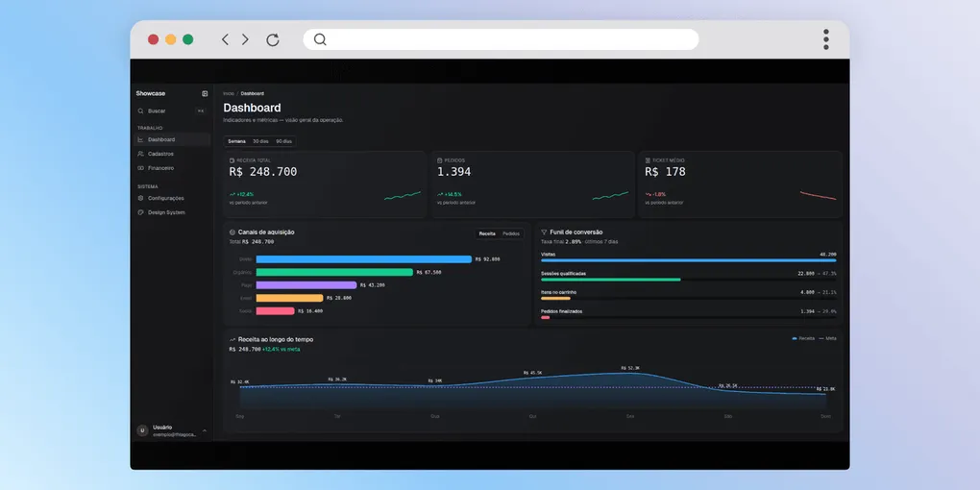This screenshot has height=490, width=980.
Task: Click the search icon in the address bar
Action: point(320,39)
